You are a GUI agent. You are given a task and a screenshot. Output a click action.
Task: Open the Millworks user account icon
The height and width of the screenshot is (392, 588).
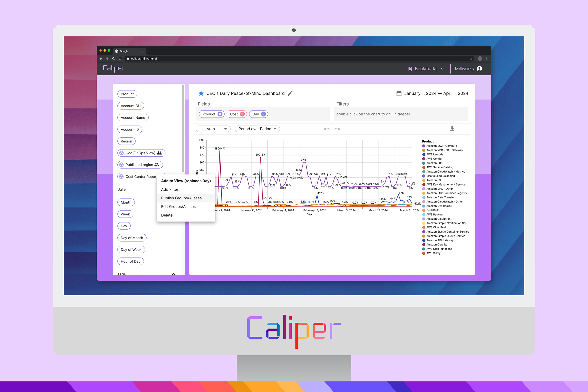479,69
